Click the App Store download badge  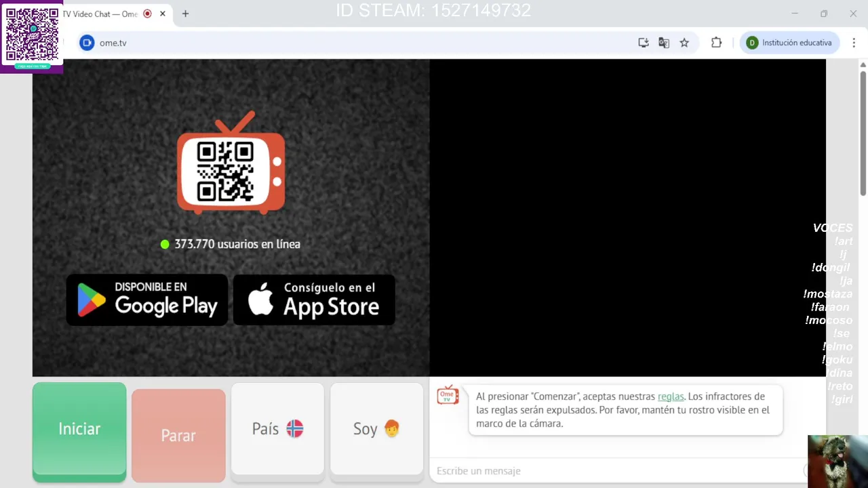click(x=314, y=300)
